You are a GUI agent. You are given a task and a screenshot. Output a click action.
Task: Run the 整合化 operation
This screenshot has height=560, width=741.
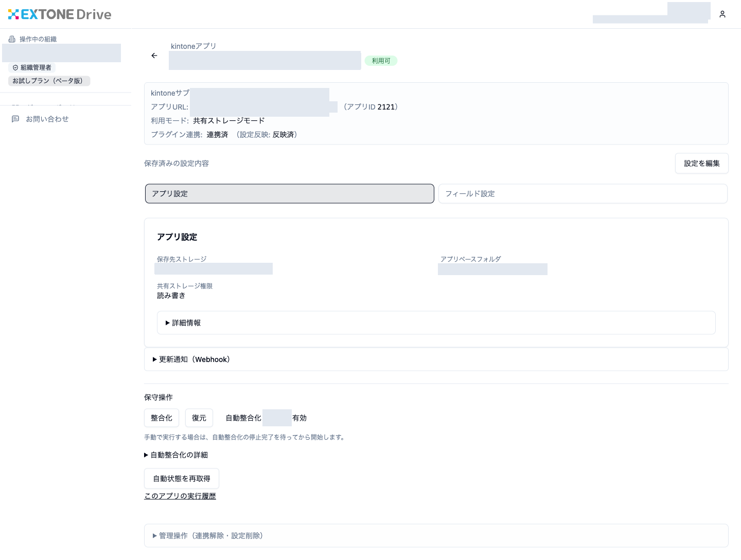tap(162, 418)
